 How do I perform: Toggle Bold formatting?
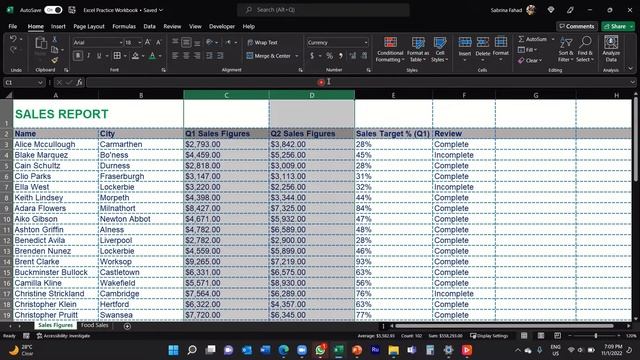point(78,56)
